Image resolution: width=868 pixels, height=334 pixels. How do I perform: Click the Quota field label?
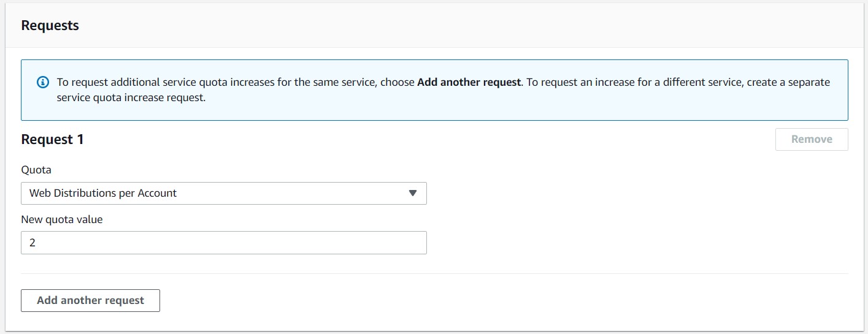(36, 170)
